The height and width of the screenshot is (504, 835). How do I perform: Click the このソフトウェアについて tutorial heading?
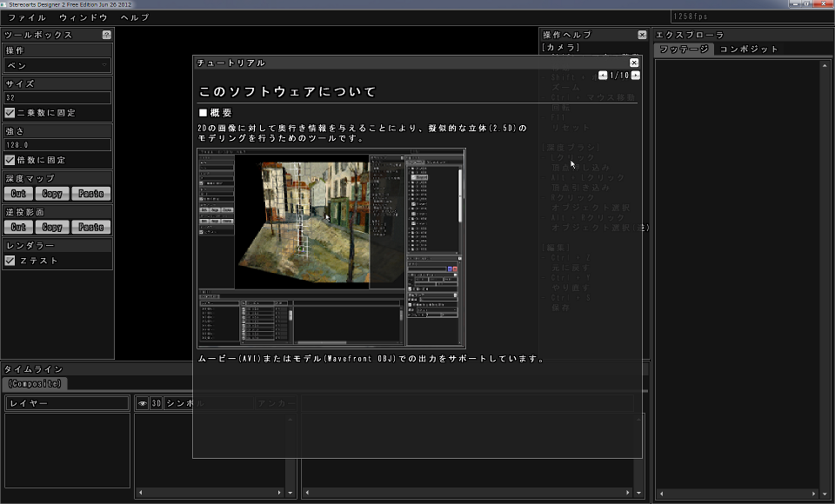(x=288, y=92)
